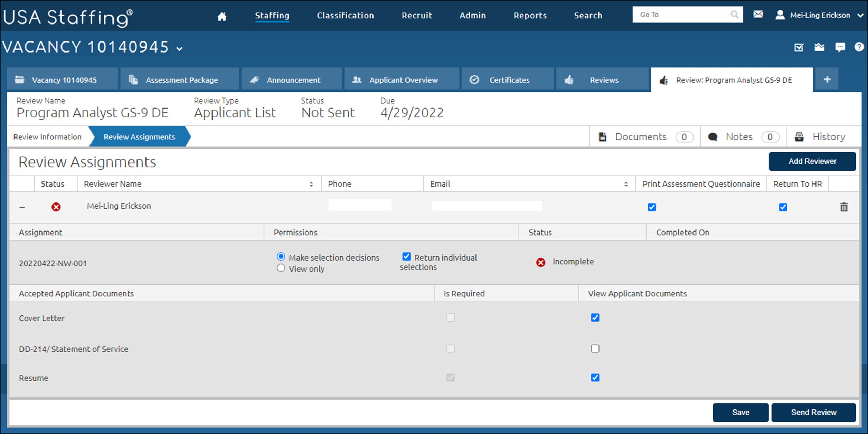868x434 pixels.
Task: Open the checklist tasks icon
Action: click(799, 47)
